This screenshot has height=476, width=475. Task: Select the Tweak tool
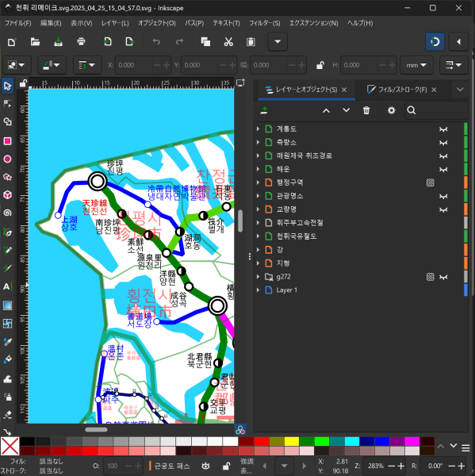[7, 379]
